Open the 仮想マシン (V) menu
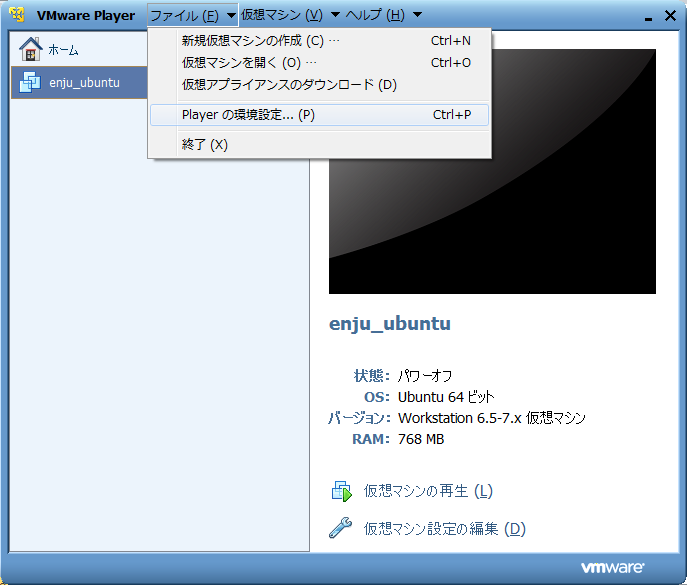 pos(290,15)
